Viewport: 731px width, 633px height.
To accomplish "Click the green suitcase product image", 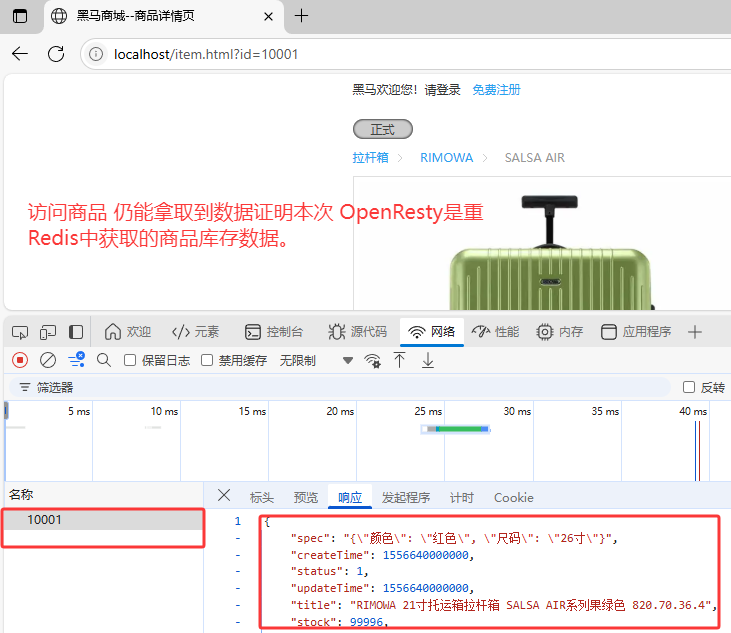I will tap(550, 254).
